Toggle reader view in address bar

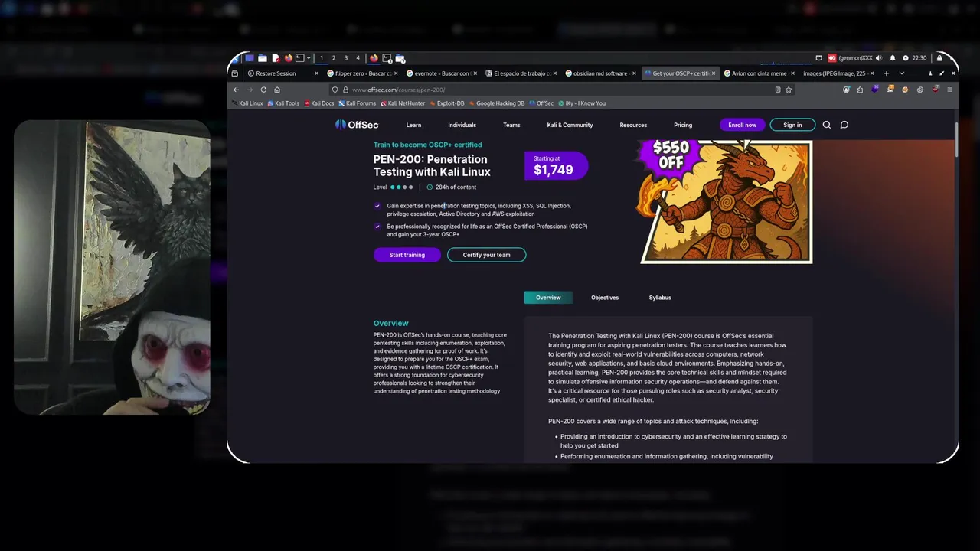tap(778, 90)
